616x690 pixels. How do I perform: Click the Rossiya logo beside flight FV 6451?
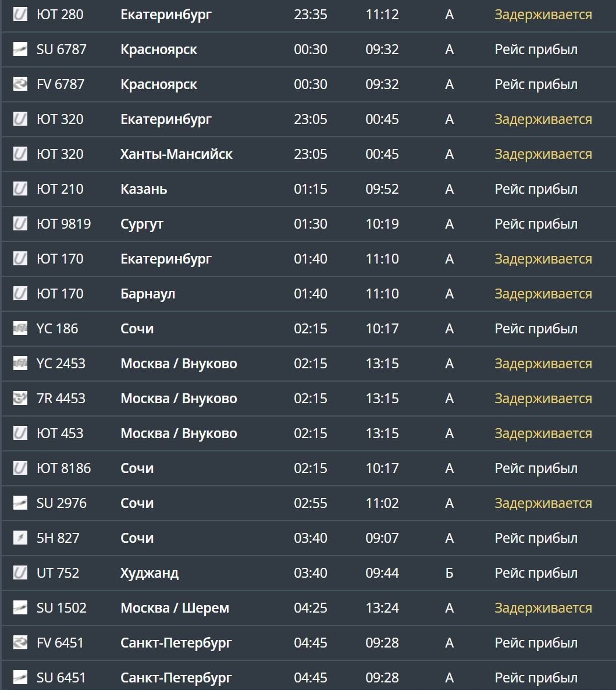[20, 643]
